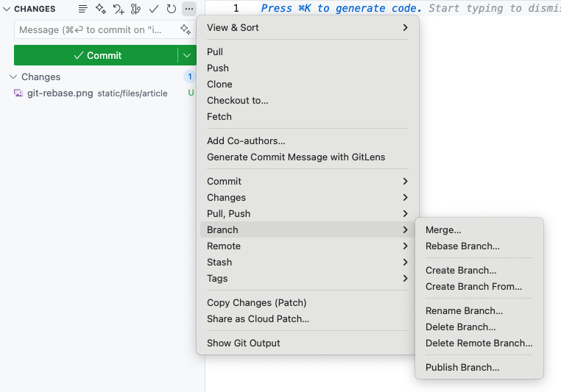The height and width of the screenshot is (392, 561).
Task: Click the commit graph icon in the Changes toolbar
Action: [x=135, y=9]
